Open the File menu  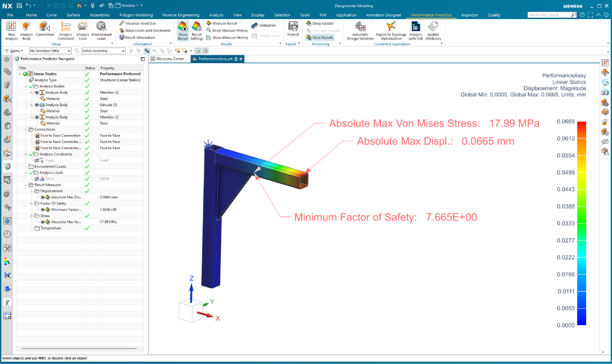[x=10, y=15]
